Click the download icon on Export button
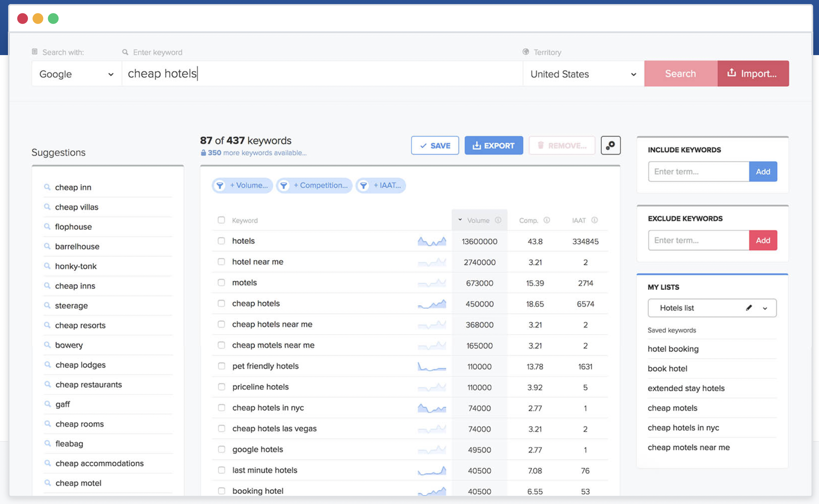The height and width of the screenshot is (504, 819). 478,145
